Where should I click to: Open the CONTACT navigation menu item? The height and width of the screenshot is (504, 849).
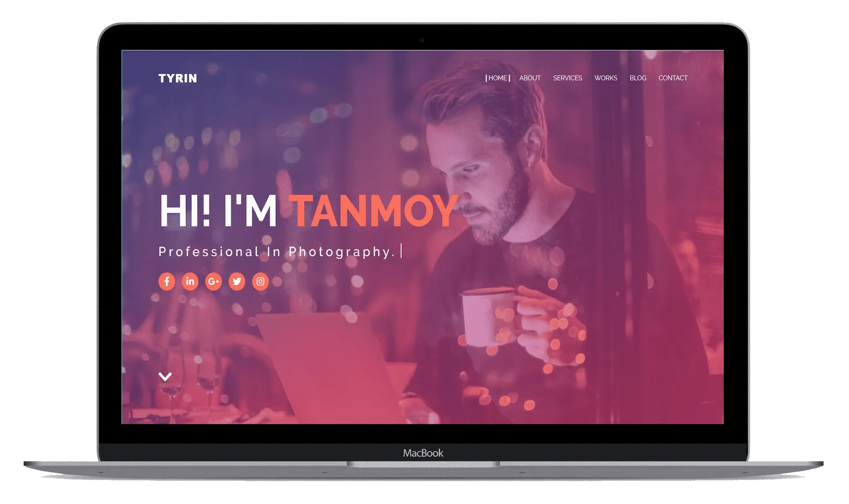pos(672,78)
